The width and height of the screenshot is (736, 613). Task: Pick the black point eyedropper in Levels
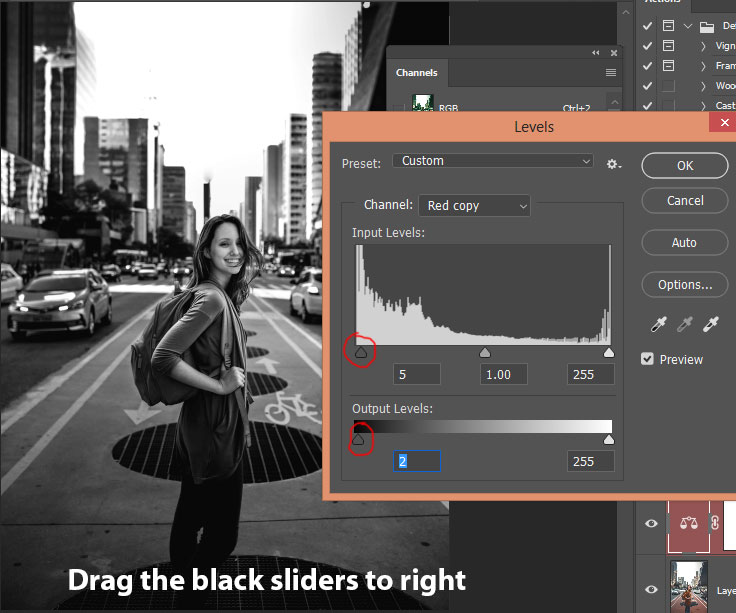click(x=659, y=324)
